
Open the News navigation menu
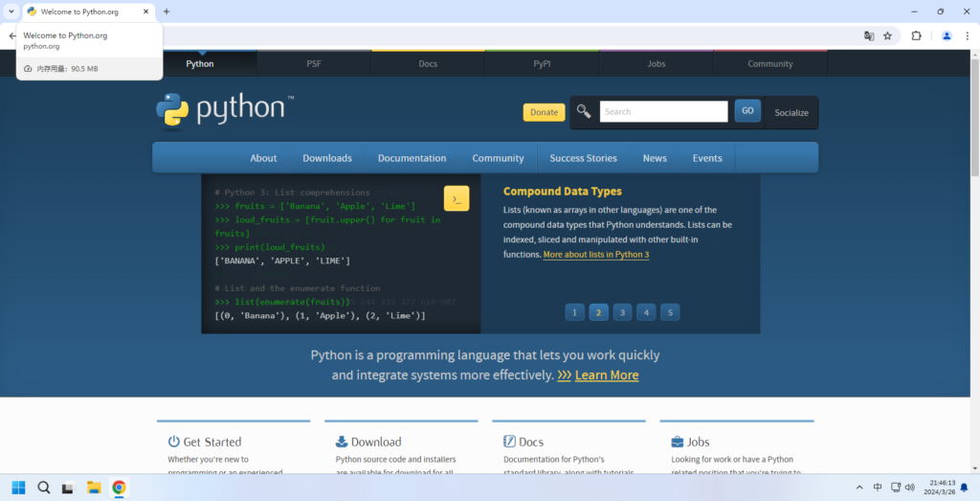click(655, 158)
